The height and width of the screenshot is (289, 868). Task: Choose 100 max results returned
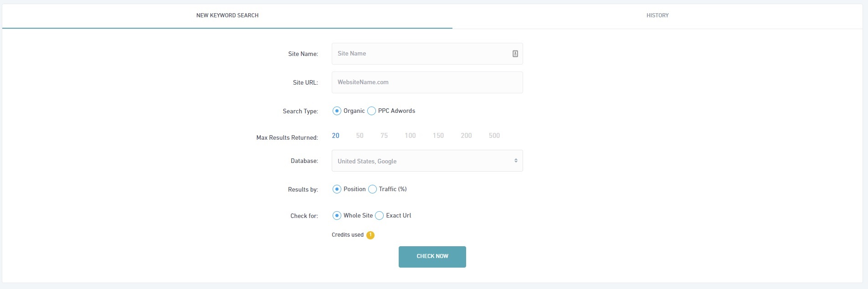410,136
